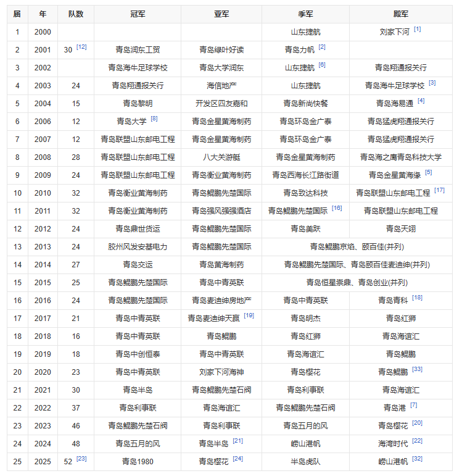Open citation [17] in the 2010 row

[x=439, y=190]
